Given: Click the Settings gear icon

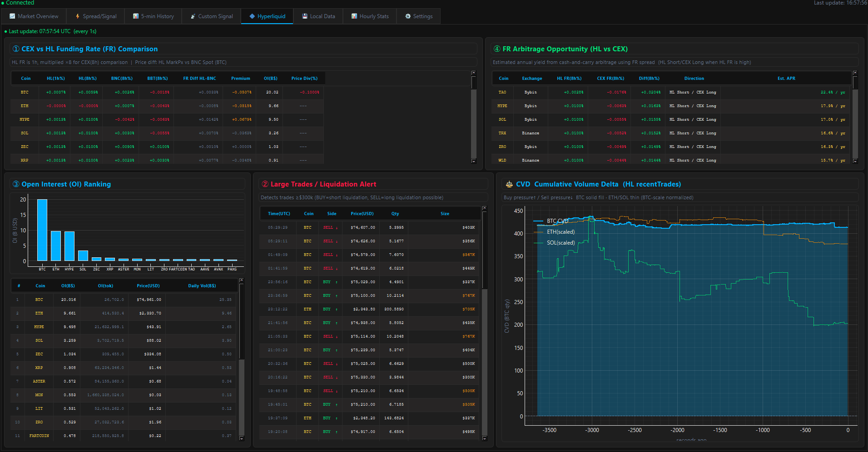Looking at the screenshot, I should (408, 16).
